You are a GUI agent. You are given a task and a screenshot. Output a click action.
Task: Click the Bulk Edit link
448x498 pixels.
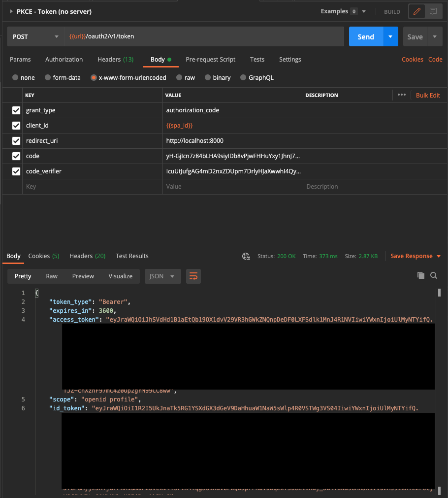(x=428, y=96)
